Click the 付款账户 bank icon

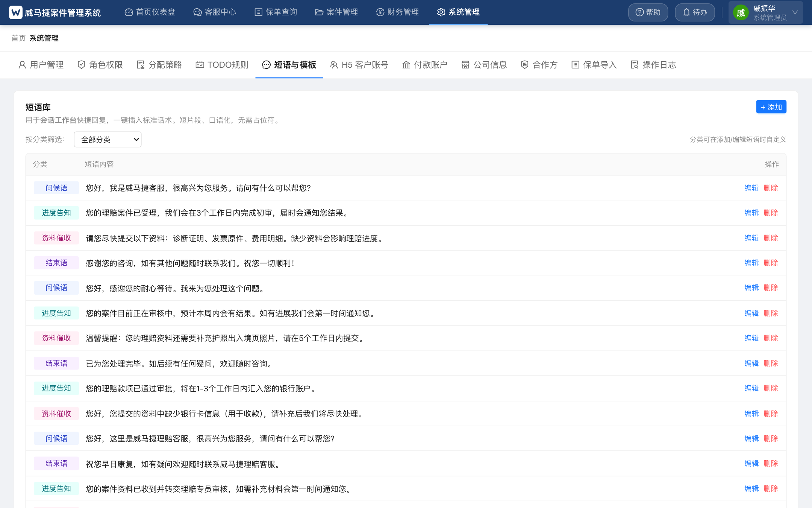pyautogui.click(x=406, y=65)
